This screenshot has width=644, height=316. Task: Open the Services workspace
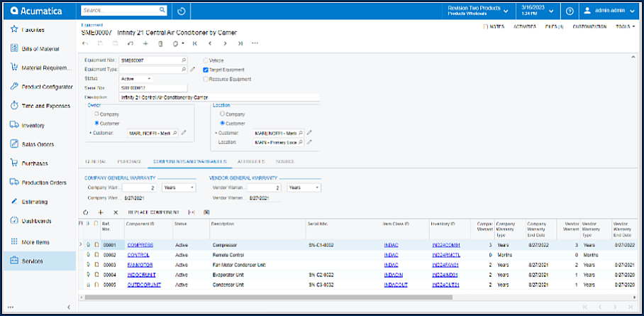(40, 261)
